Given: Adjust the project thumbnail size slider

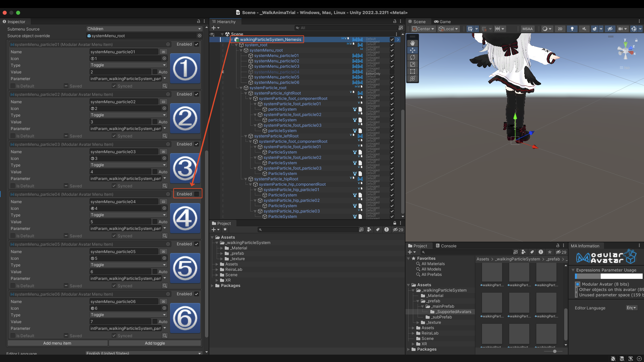Looking at the screenshot, I should (555, 351).
